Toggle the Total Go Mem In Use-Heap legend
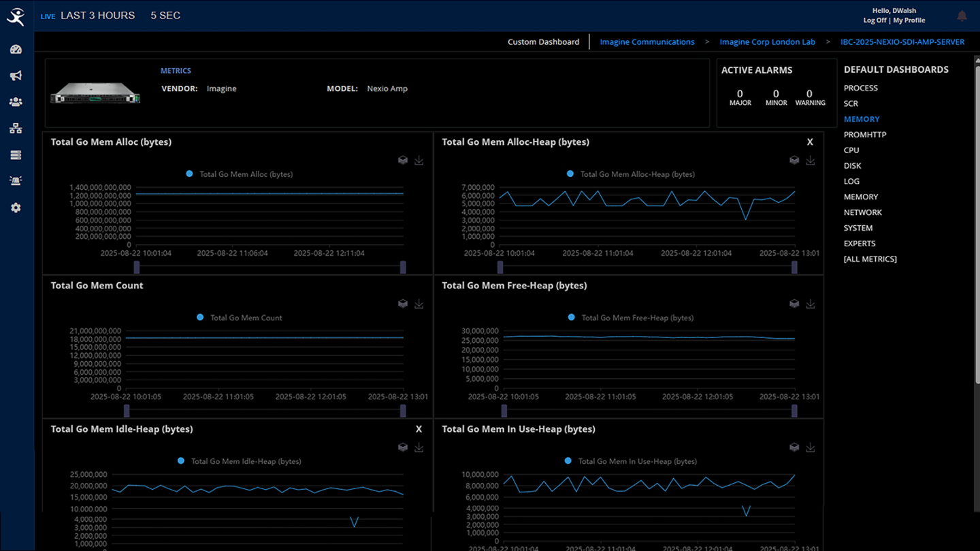Image resolution: width=980 pixels, height=551 pixels. point(632,461)
